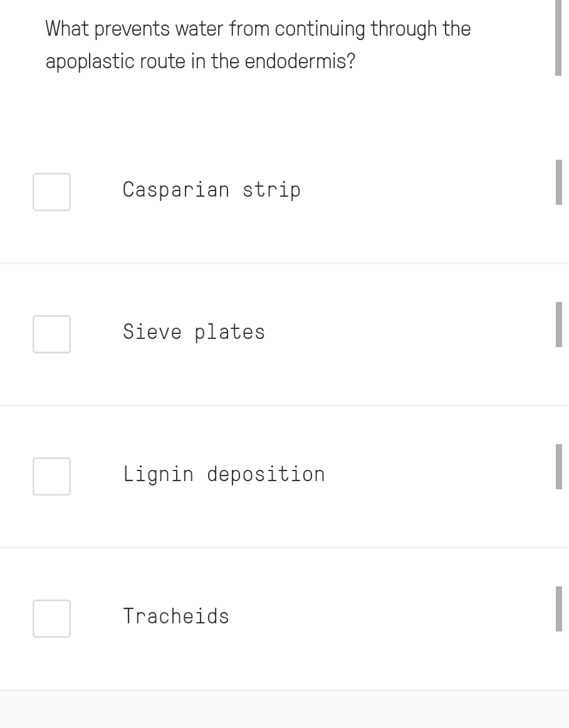The height and width of the screenshot is (728, 569).
Task: Tick the Sieve plates checkbox
Action: point(51,334)
